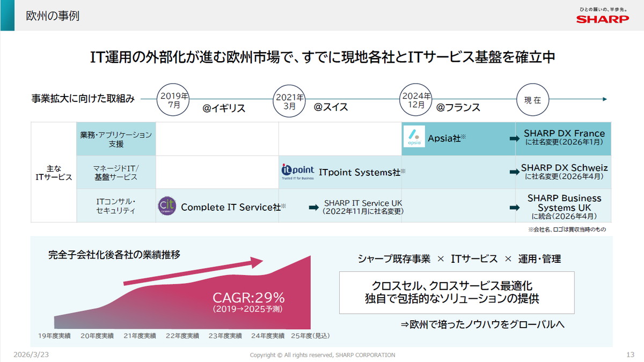This screenshot has height=362, width=644.
Task: Click the 24年度実績 axis label
Action: pyautogui.click(x=268, y=336)
